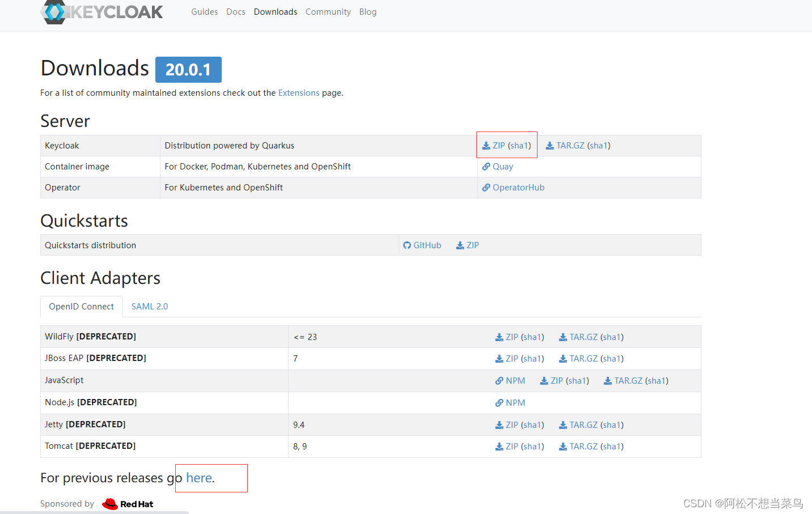Download the JBoss EAP adapter ZIP

coord(512,359)
